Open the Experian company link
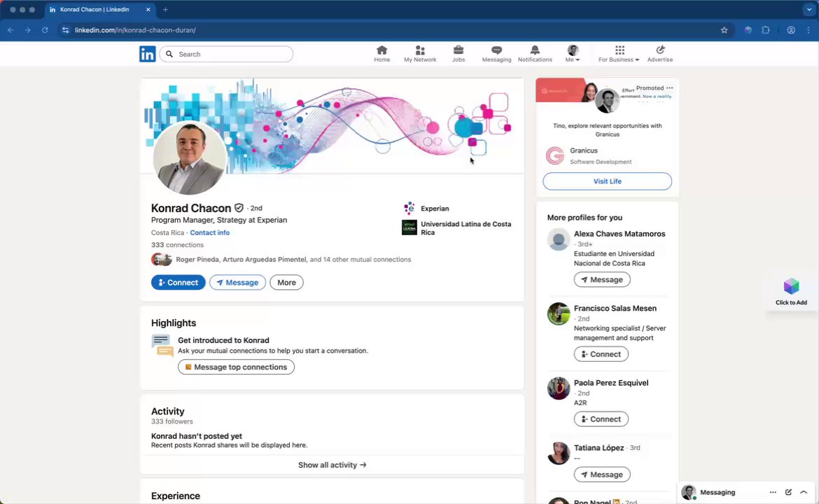 (x=426, y=209)
